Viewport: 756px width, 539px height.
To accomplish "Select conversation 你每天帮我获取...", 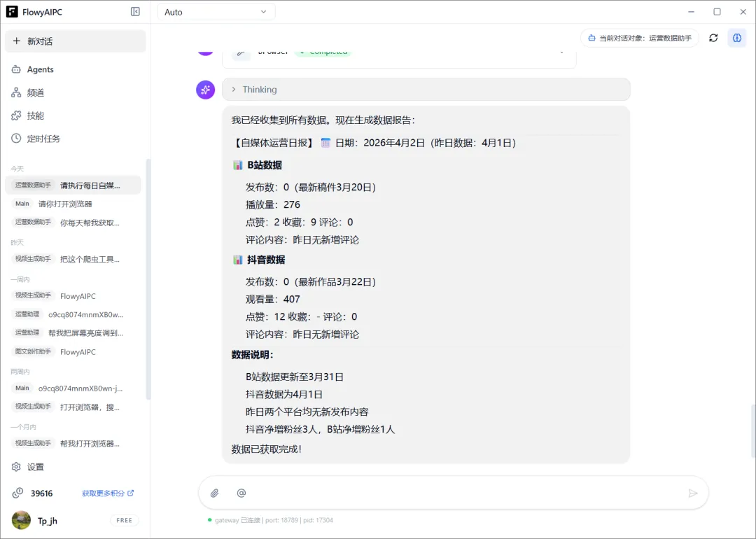I will coord(73,223).
